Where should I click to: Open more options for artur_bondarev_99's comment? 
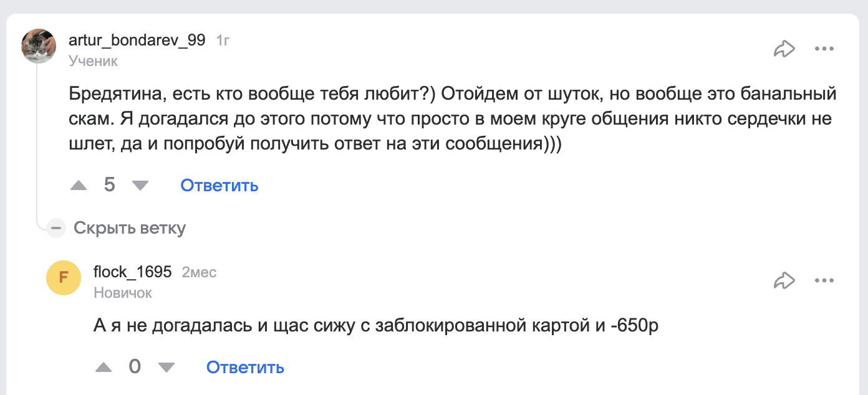pyautogui.click(x=824, y=49)
